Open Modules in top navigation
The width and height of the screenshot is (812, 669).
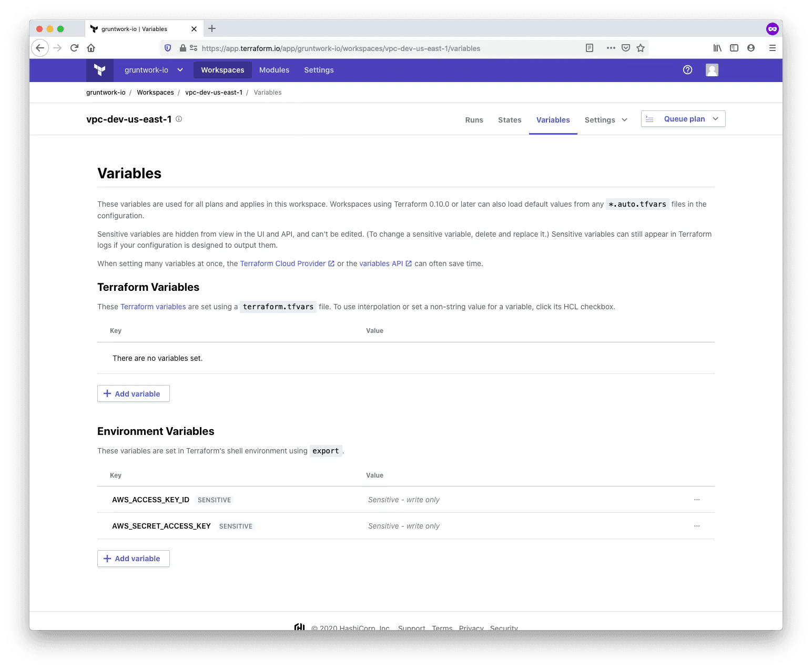pyautogui.click(x=274, y=70)
